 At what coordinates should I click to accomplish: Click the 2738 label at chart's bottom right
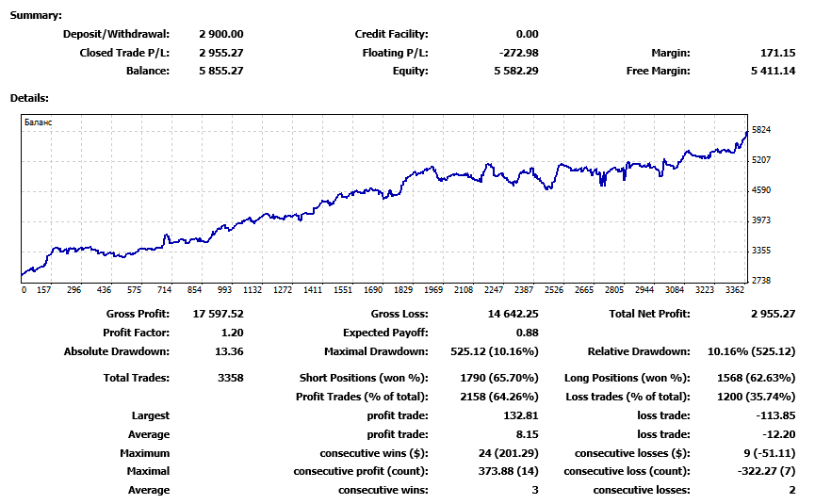click(763, 281)
